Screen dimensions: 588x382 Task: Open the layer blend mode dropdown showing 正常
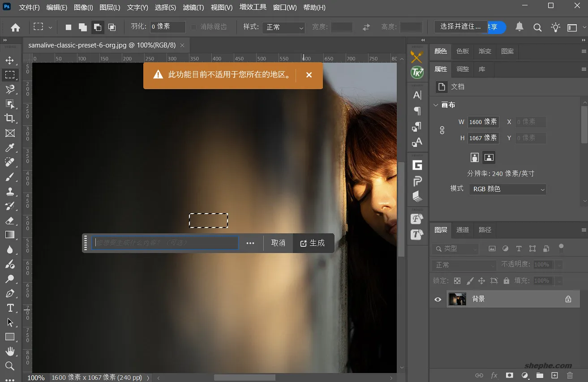(464, 265)
